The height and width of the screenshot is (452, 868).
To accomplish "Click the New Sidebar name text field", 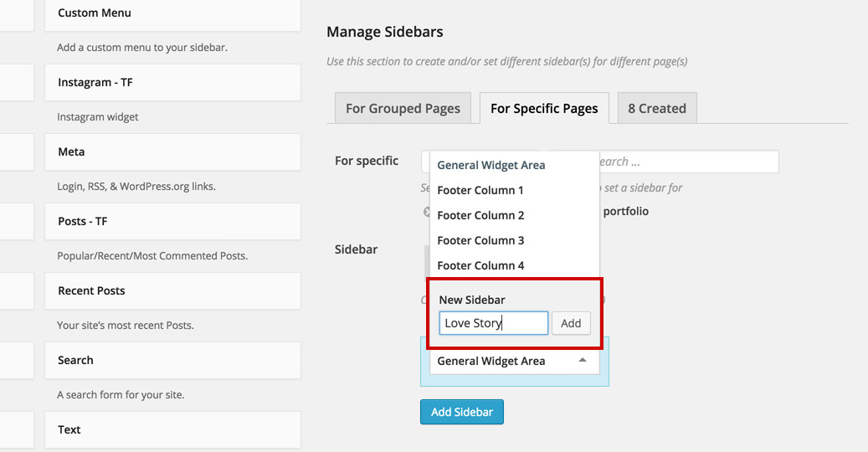I will 493,323.
